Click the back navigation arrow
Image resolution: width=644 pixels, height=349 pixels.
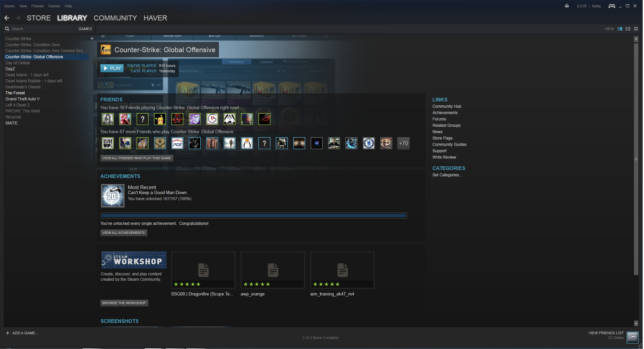[x=7, y=18]
